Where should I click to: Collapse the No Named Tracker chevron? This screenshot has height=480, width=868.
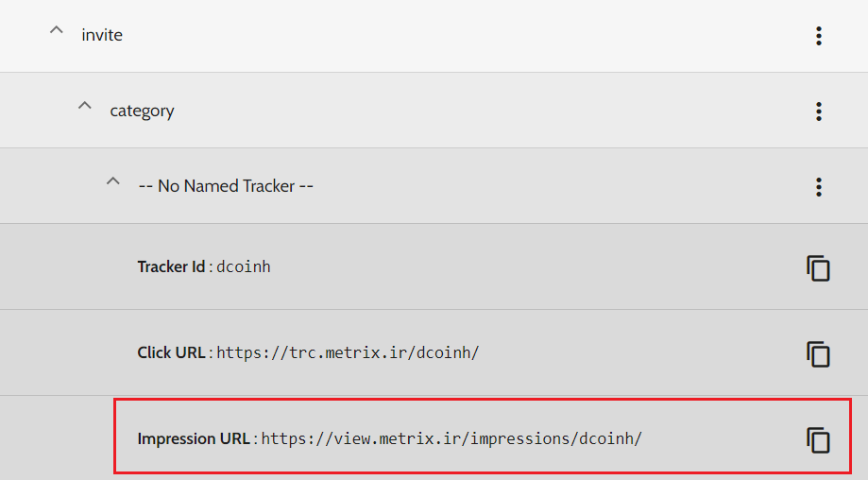pos(113,181)
